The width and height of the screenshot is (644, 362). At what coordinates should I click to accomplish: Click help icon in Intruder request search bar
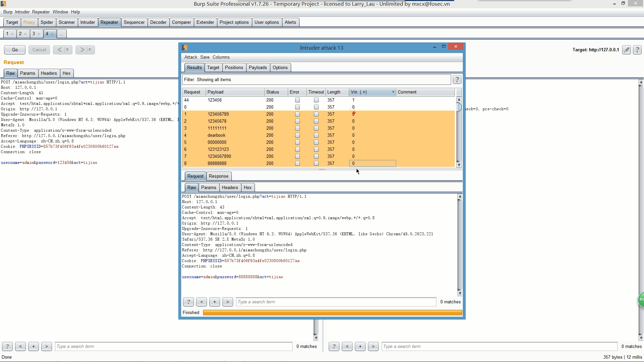188,302
